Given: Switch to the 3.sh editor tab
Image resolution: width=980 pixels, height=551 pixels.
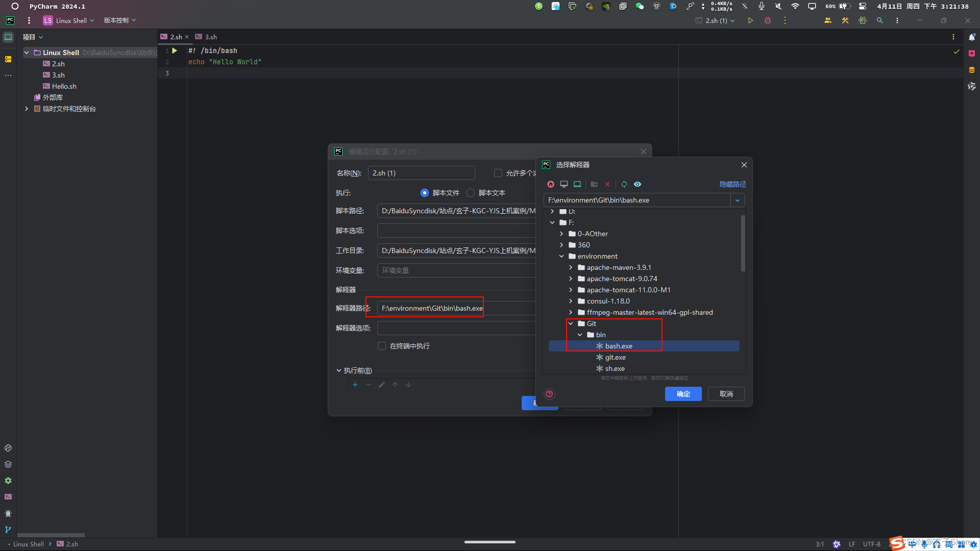Looking at the screenshot, I should [210, 37].
